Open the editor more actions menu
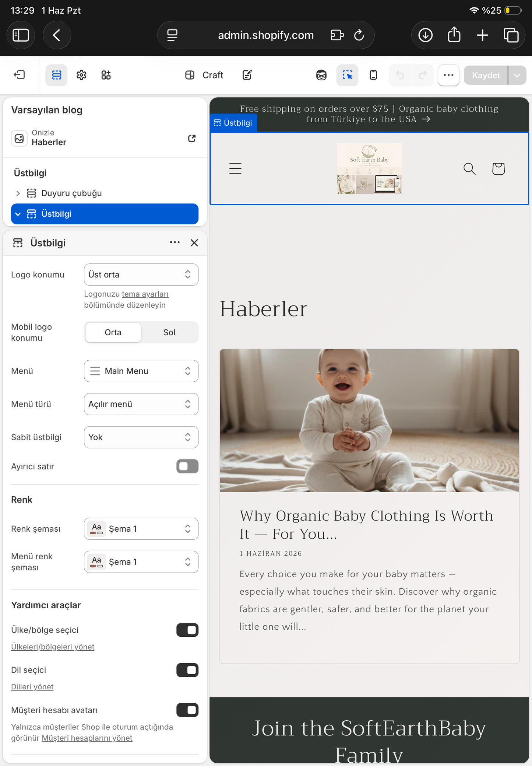This screenshot has height=766, width=532. pyautogui.click(x=448, y=75)
